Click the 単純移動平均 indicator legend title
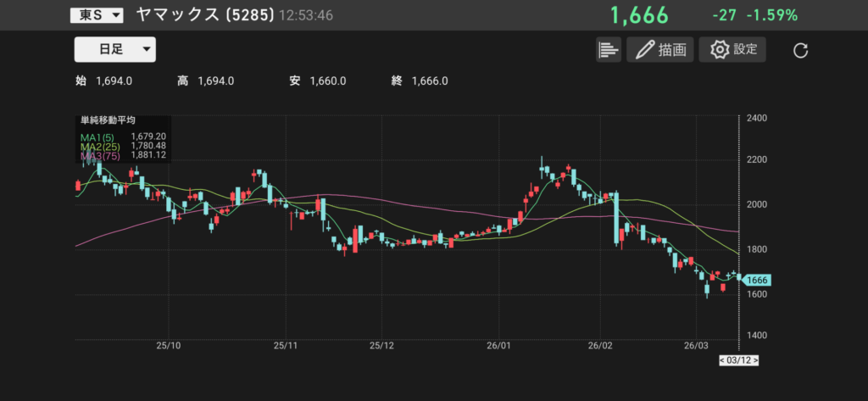The image size is (868, 401). (108, 120)
